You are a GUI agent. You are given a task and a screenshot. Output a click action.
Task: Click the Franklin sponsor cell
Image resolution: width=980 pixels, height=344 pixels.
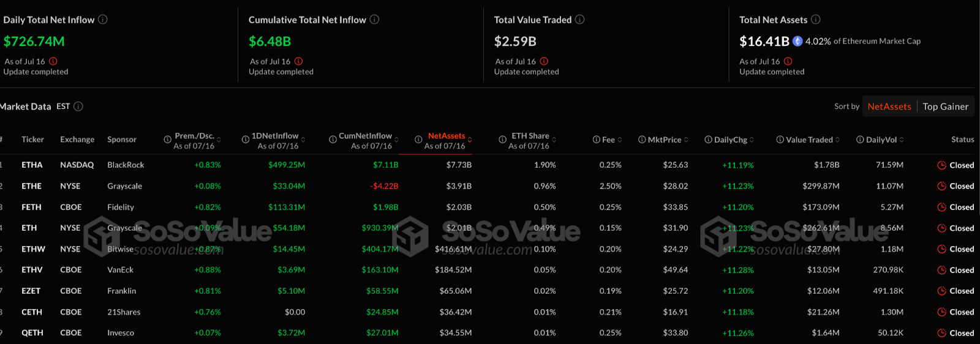[x=122, y=291]
